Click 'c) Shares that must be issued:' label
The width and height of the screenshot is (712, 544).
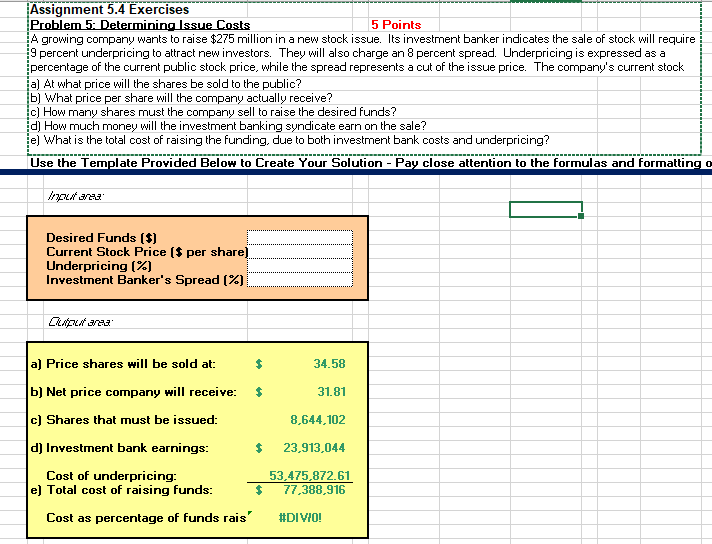point(124,420)
